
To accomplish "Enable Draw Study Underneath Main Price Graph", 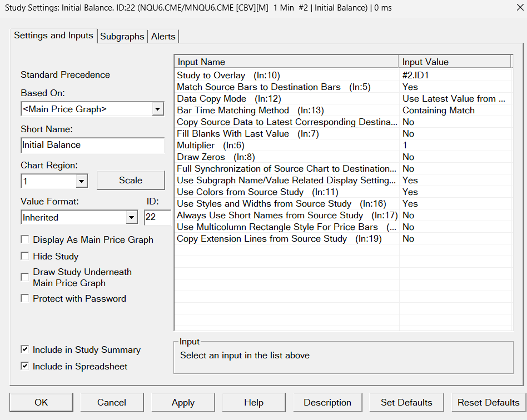I will [x=25, y=277].
